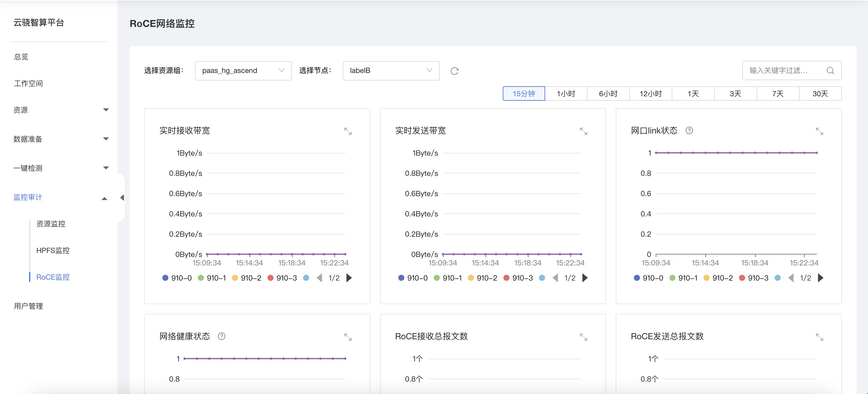Viewport: 868px width, 394px height.
Task: Expand the RoCE接收总报文数 chart fullscreen
Action: click(x=584, y=337)
